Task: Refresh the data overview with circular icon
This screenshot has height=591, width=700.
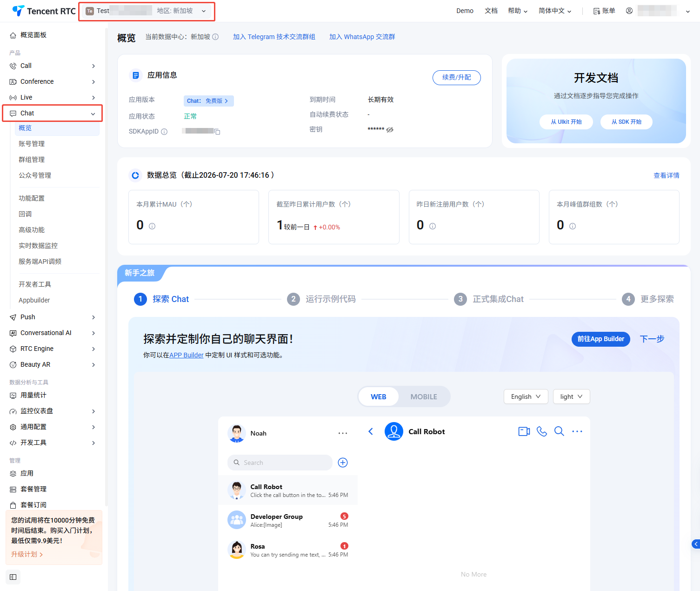Action: pyautogui.click(x=135, y=175)
